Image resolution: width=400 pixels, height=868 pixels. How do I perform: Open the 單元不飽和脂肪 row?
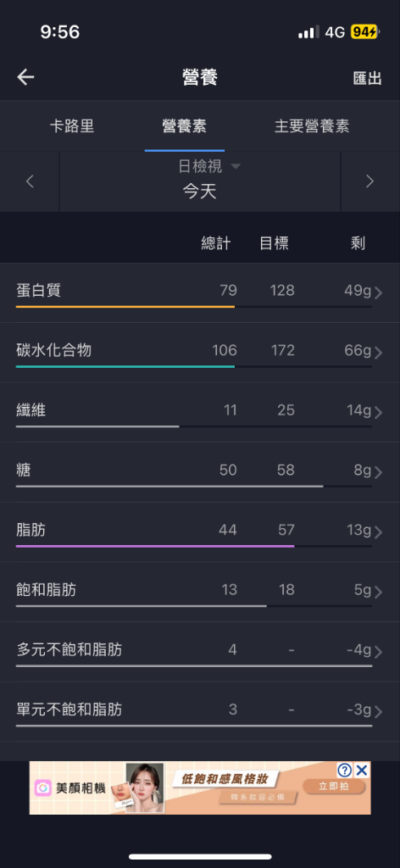tap(200, 711)
